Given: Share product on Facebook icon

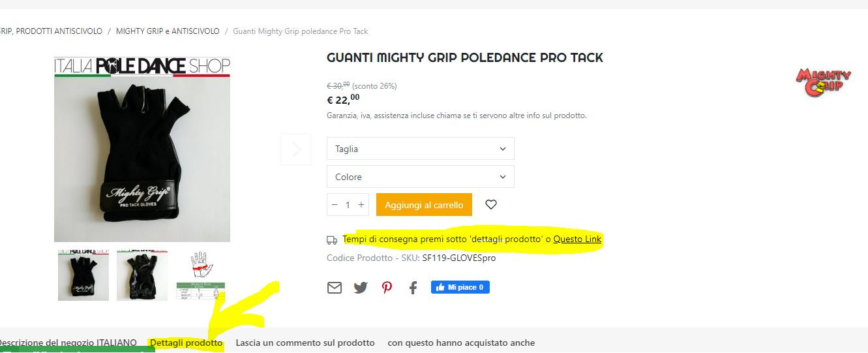Looking at the screenshot, I should pos(413,287).
